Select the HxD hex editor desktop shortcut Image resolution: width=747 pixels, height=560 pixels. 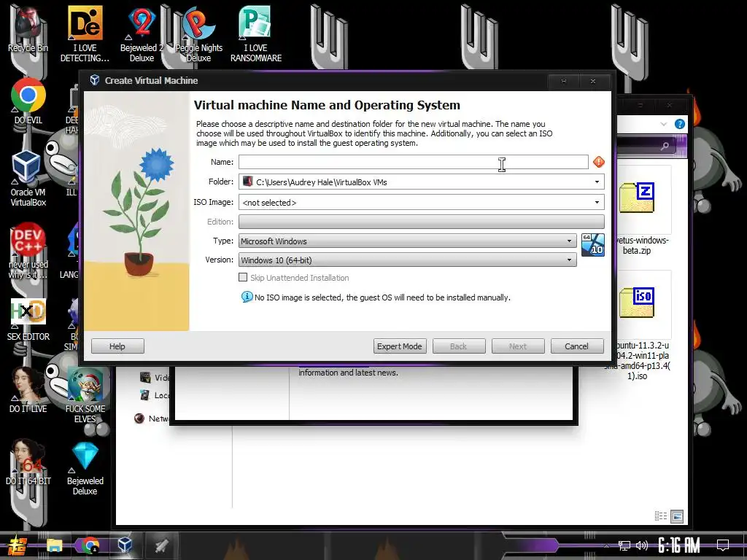pyautogui.click(x=28, y=319)
